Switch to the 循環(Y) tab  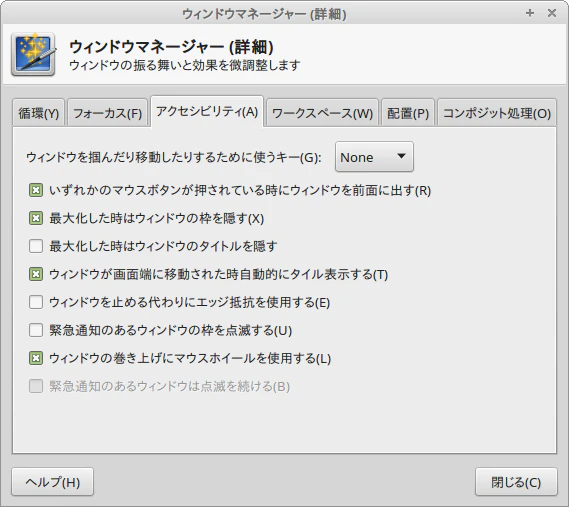click(38, 113)
